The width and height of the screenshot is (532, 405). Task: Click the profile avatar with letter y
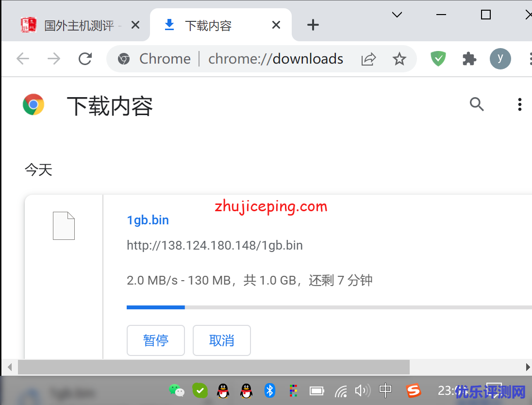(x=500, y=59)
